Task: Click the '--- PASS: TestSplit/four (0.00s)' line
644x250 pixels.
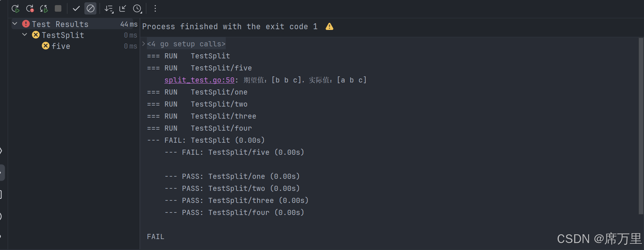Action: 235,212
